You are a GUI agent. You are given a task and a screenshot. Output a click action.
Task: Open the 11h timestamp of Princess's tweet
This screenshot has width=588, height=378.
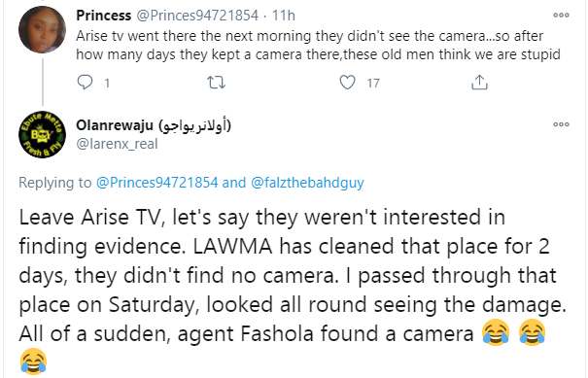284,16
